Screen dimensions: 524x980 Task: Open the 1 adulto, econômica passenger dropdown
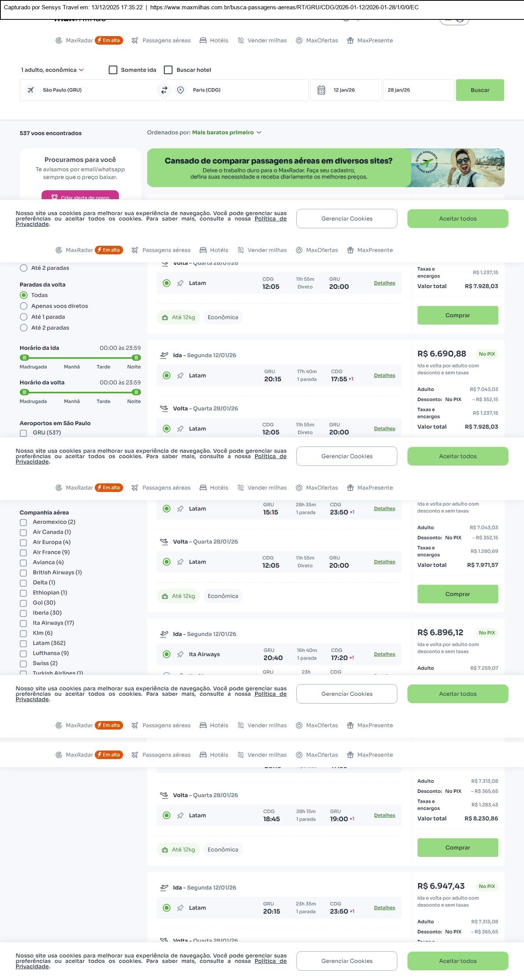tap(52, 70)
